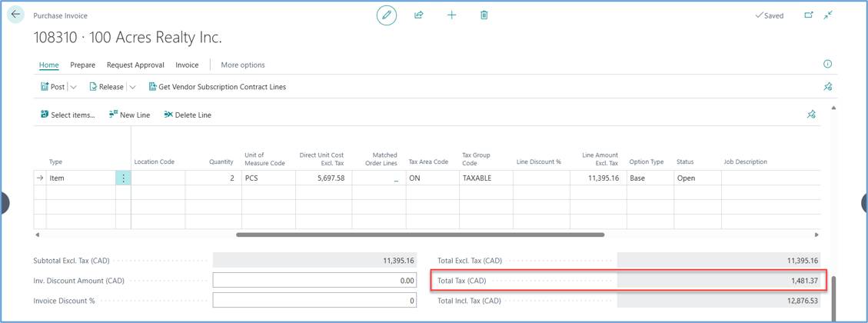Pin the lines toolbar icon
The width and height of the screenshot is (868, 323).
tap(811, 115)
